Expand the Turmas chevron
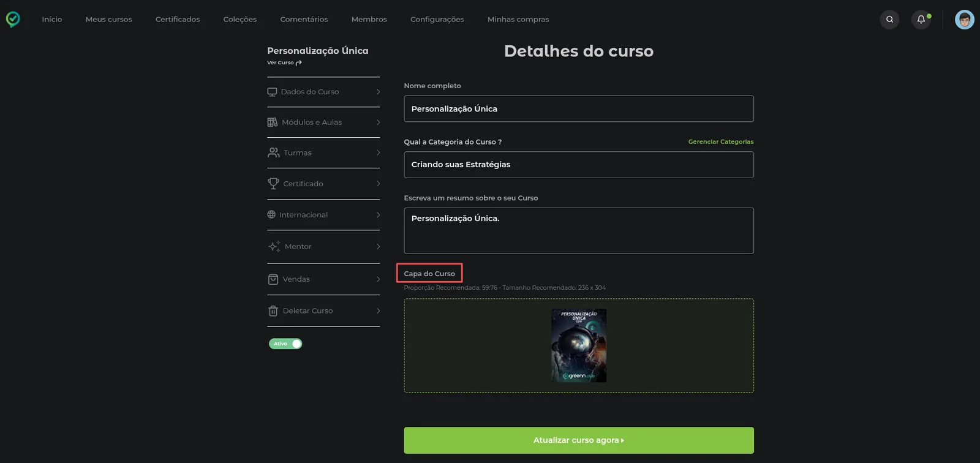The width and height of the screenshot is (980, 463). pyautogui.click(x=379, y=152)
